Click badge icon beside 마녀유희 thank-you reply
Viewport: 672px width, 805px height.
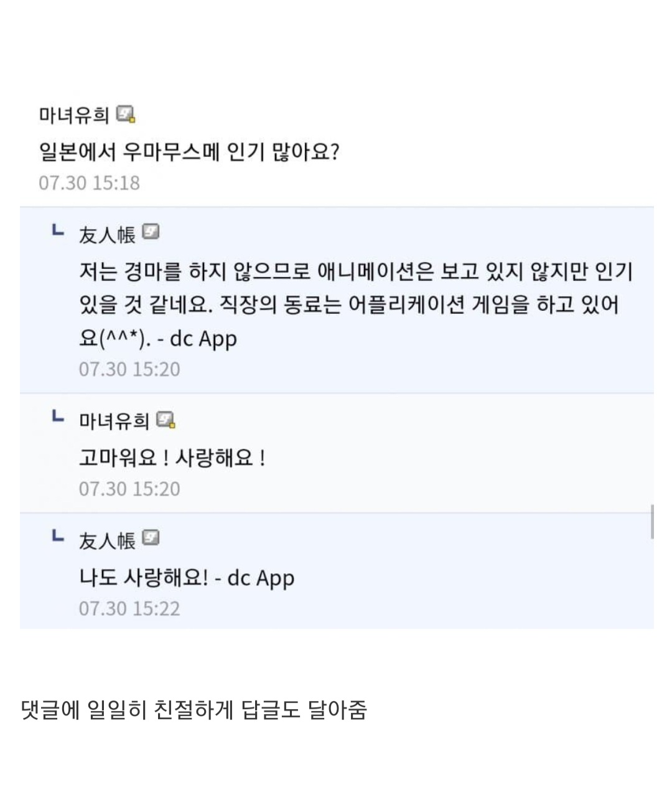coord(166,420)
